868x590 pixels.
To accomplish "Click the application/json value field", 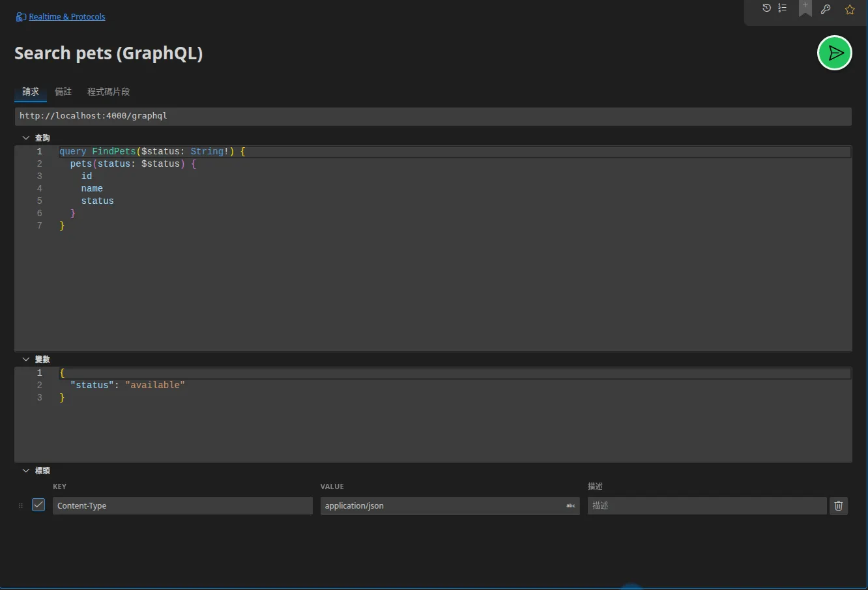I will 450,506.
